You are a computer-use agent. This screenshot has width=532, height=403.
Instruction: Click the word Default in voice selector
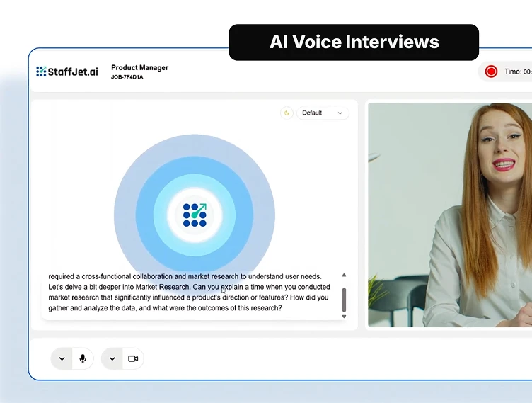point(312,113)
